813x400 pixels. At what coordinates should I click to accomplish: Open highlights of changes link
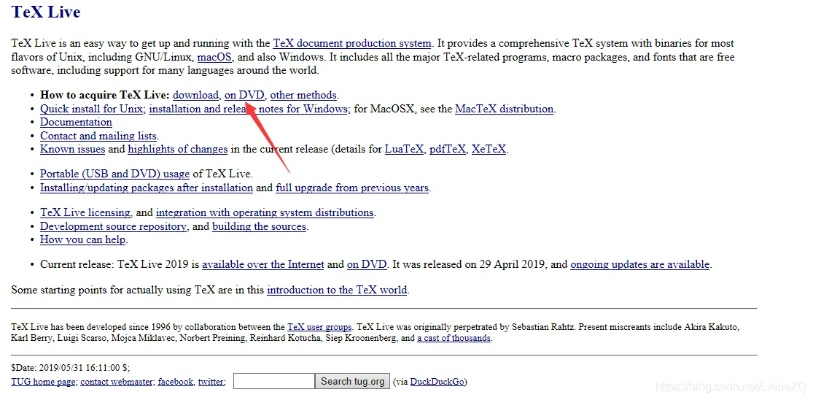point(178,149)
